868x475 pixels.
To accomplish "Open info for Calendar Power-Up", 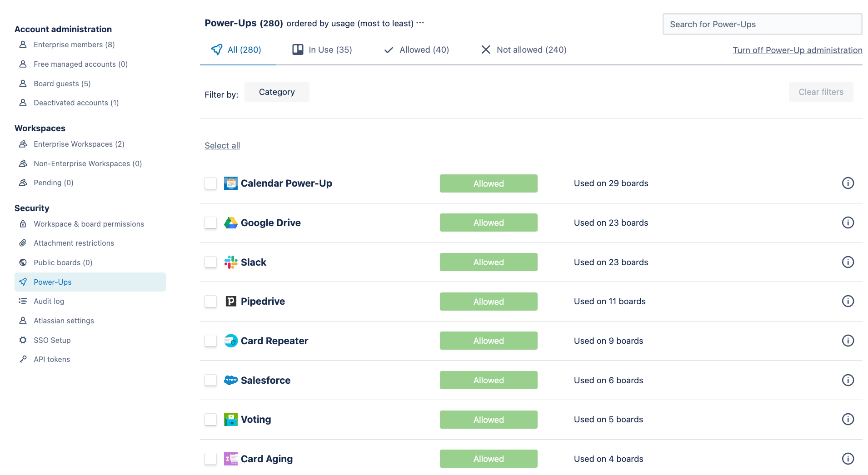I will click(x=848, y=183).
